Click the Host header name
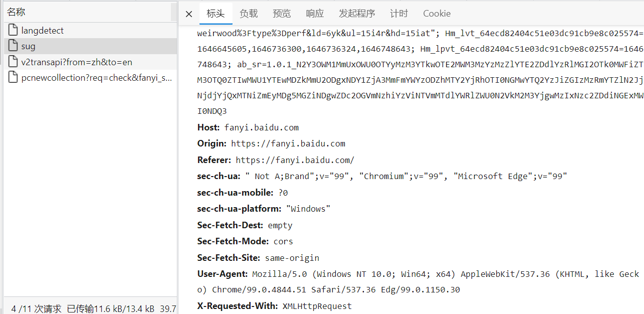Image resolution: width=644 pixels, height=314 pixels. (208, 127)
